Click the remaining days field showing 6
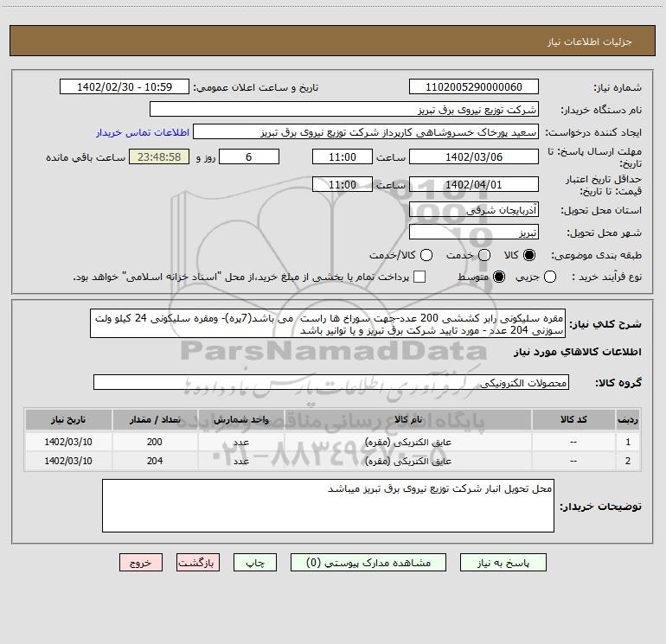 pyautogui.click(x=249, y=156)
